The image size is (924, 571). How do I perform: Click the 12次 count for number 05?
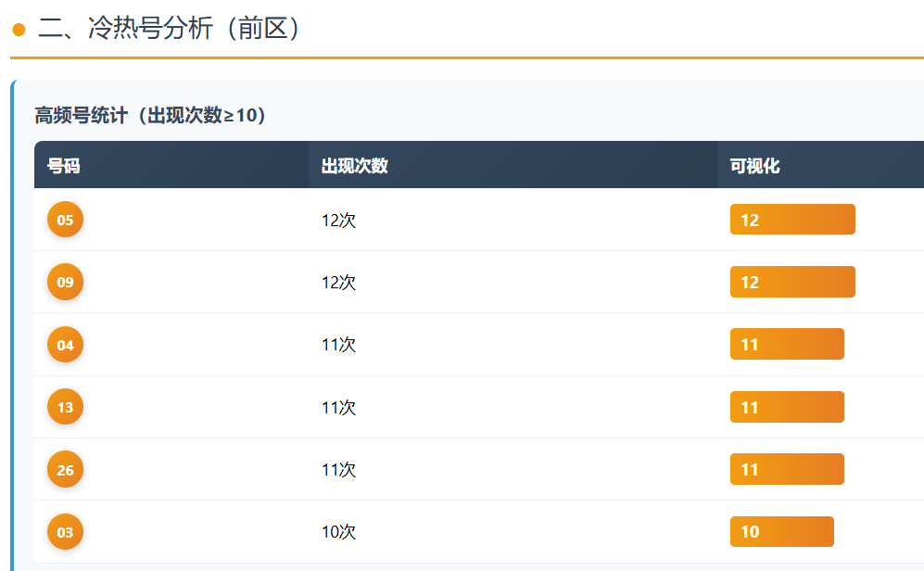(338, 220)
